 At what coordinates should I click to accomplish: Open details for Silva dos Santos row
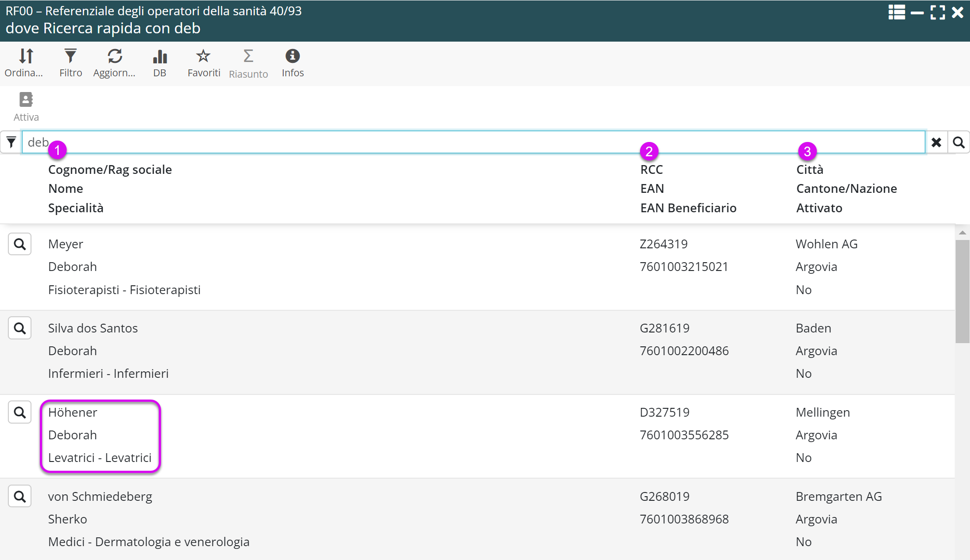19,328
